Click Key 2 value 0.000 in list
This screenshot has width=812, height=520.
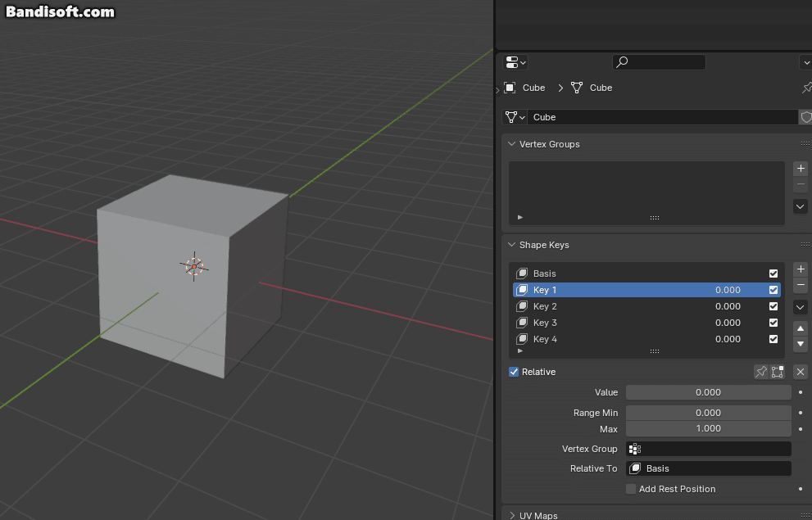(x=728, y=306)
